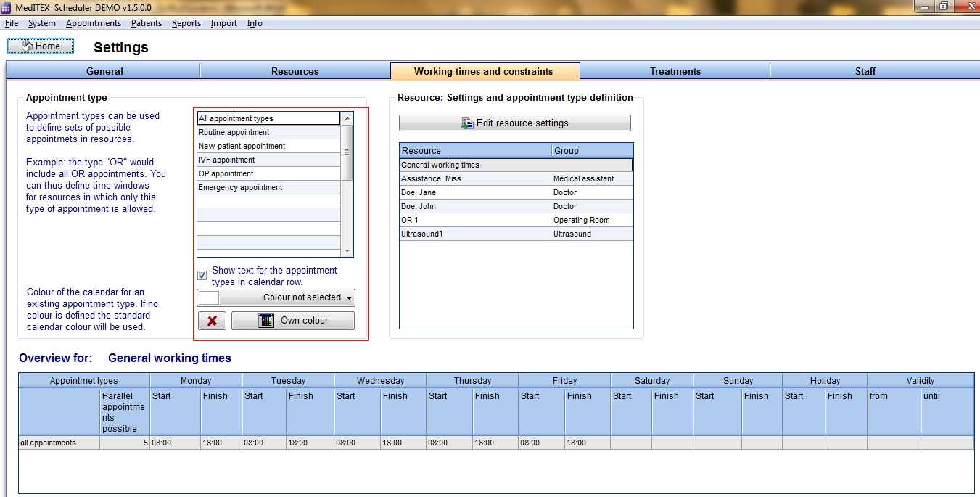
Task: Click Medical assistant group cell
Action: click(592, 178)
